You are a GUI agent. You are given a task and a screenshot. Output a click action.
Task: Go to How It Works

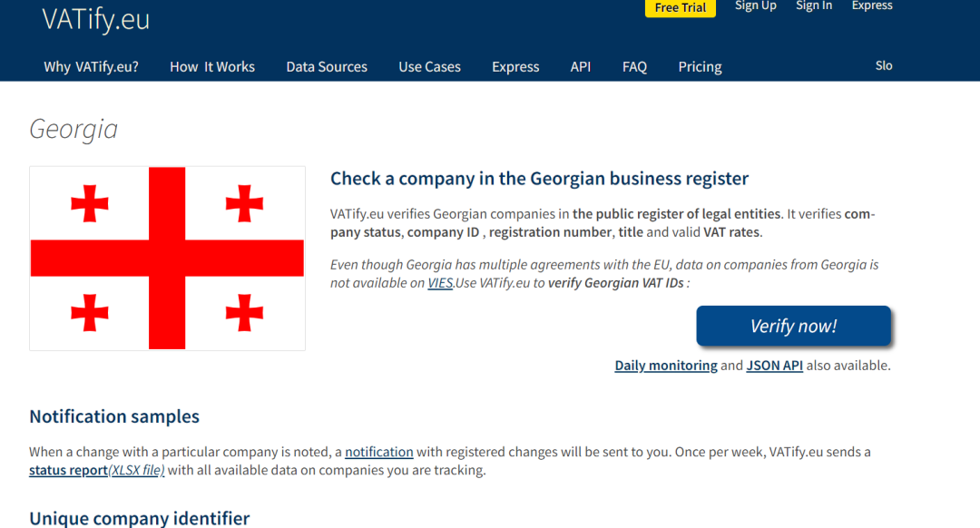[212, 67]
